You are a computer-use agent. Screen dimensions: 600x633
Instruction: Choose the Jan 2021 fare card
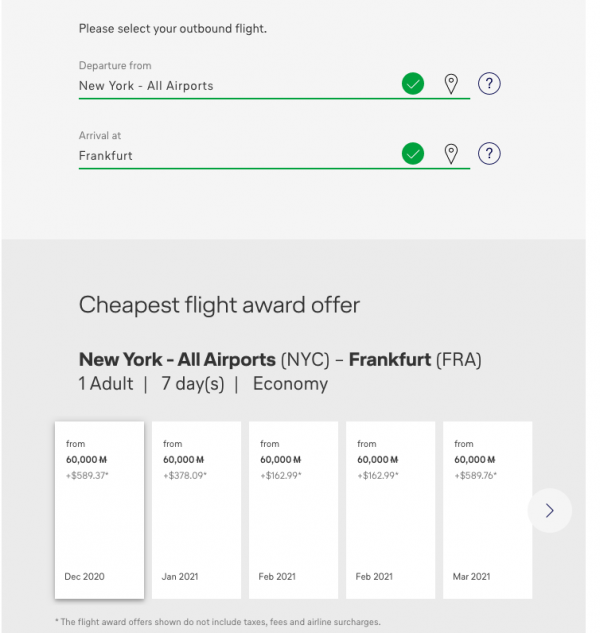pyautogui.click(x=196, y=510)
